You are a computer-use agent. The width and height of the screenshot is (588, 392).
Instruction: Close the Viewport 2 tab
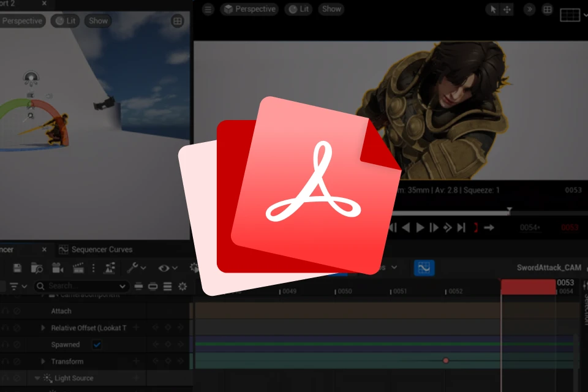[x=44, y=3]
